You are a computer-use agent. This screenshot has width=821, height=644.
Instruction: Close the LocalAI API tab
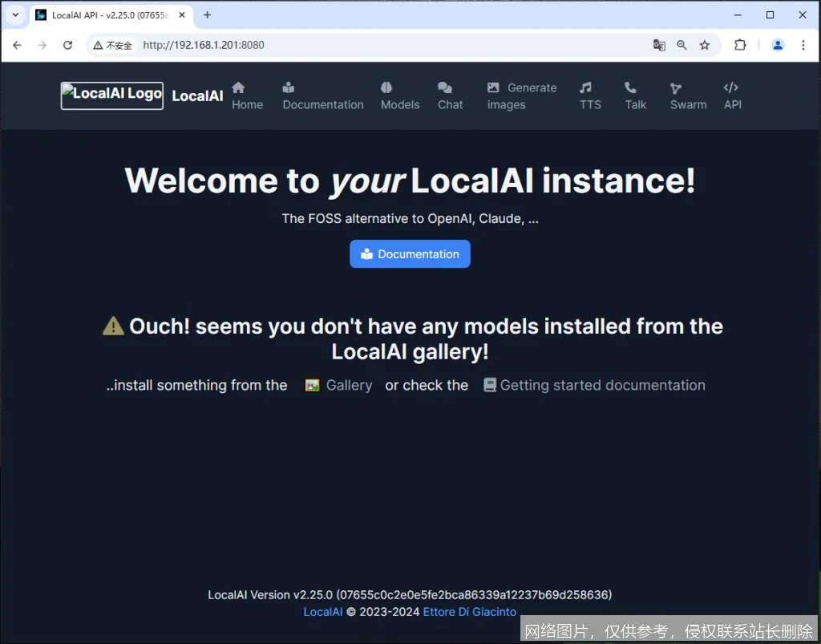182,14
